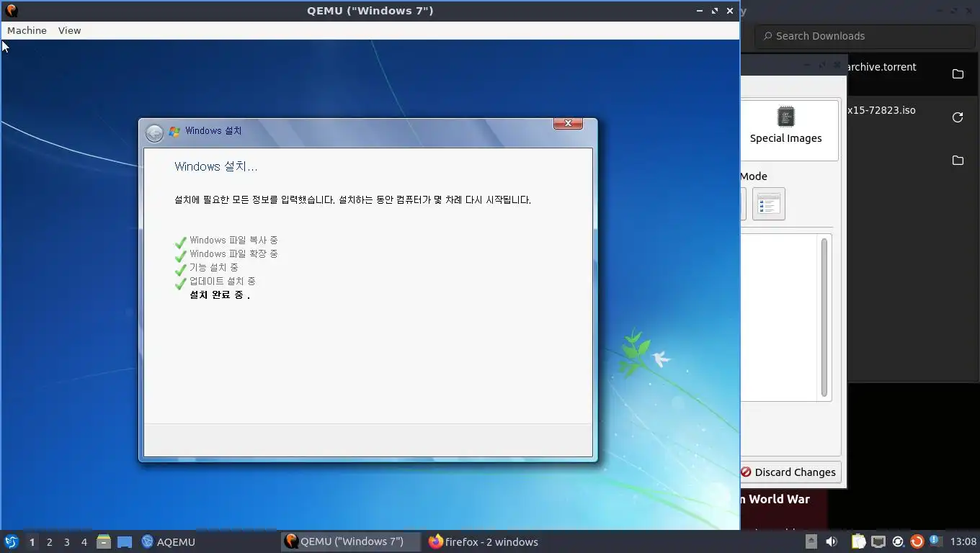This screenshot has height=553, width=980.
Task: Click the QEMU logo in window title bar
Action: pyautogui.click(x=11, y=10)
